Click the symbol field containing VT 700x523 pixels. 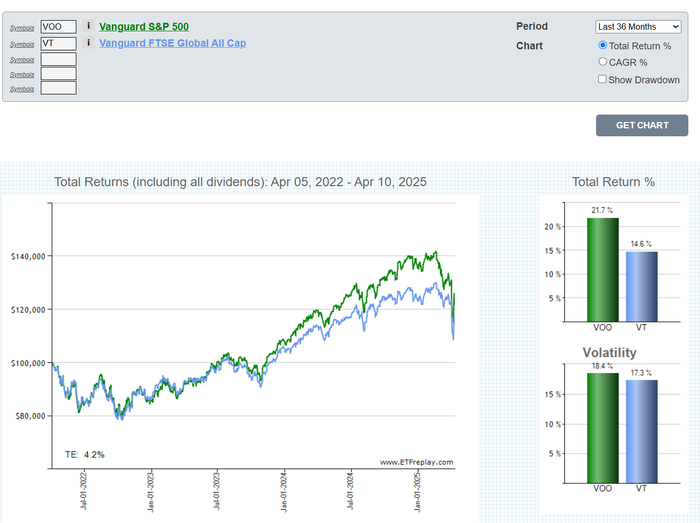pos(59,43)
